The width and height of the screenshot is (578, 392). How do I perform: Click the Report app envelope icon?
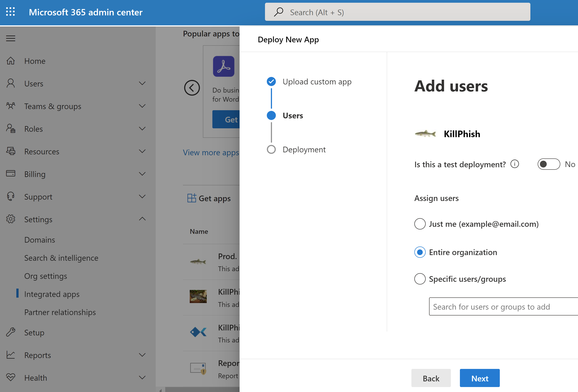[199, 368]
